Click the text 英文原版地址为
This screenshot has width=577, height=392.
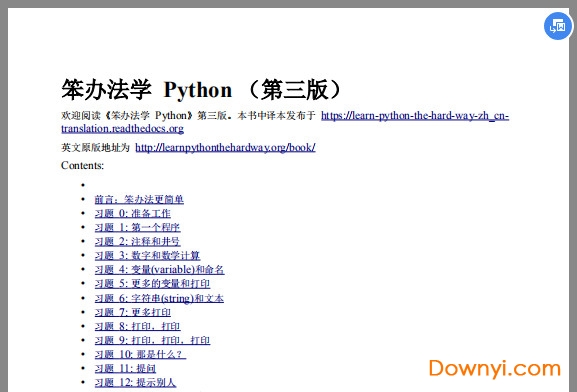tap(95, 148)
